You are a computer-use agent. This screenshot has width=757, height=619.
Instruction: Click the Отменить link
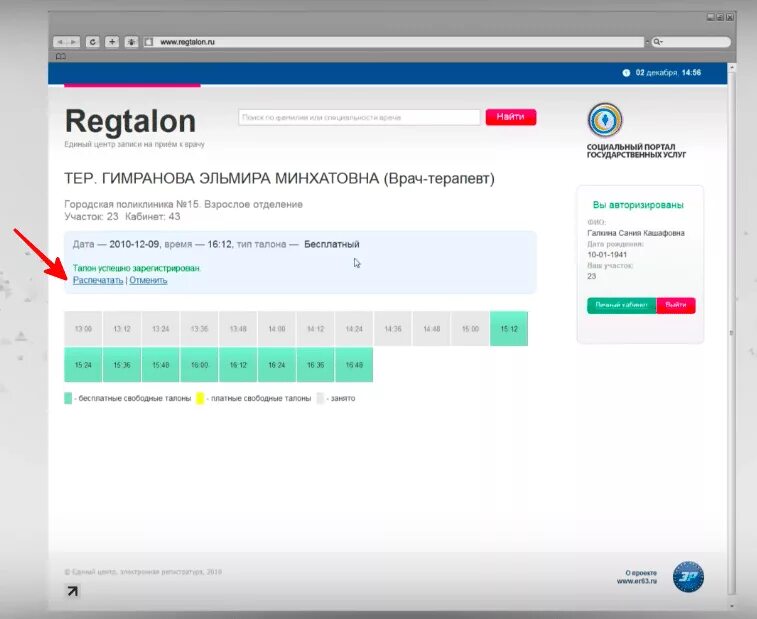pos(148,280)
